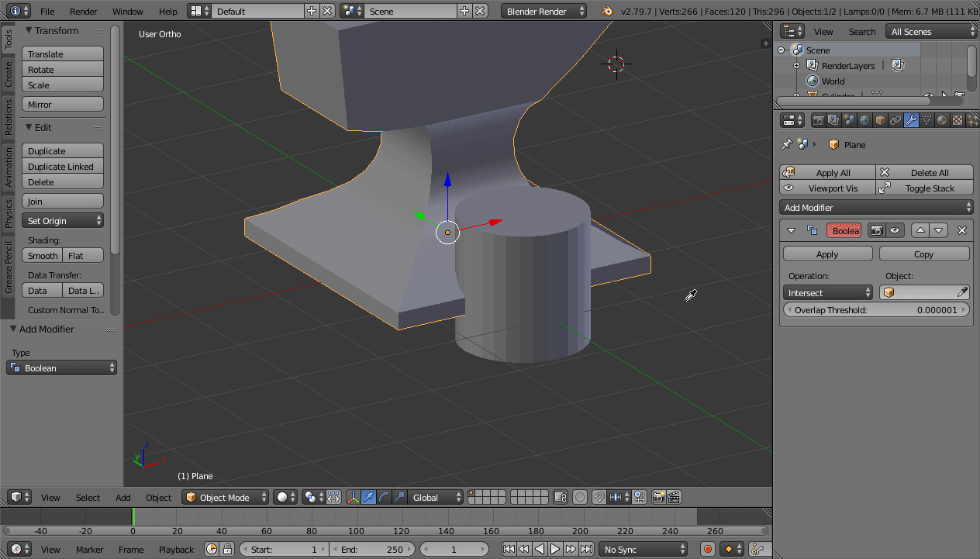The width and height of the screenshot is (980, 559).
Task: Open the Object menu in the 3D view header
Action: 158,497
